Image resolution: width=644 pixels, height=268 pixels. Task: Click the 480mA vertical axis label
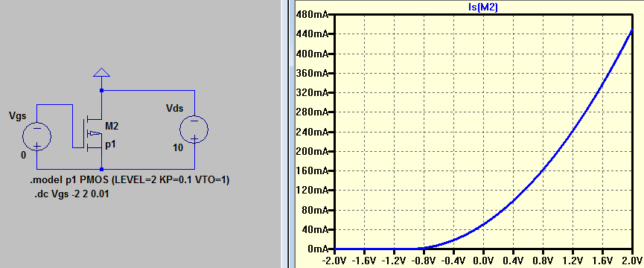(310, 15)
